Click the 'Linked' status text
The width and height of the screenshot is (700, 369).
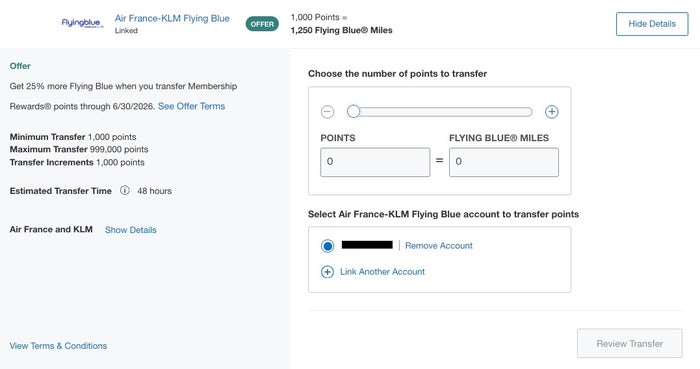point(126,31)
